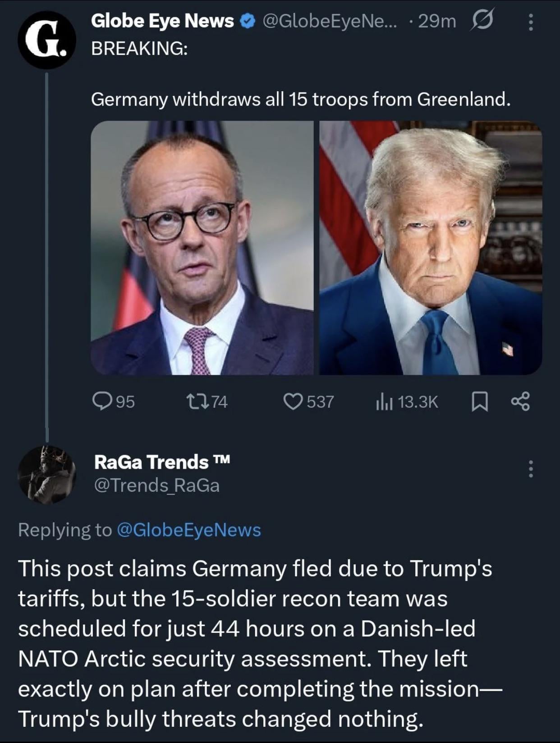
Task: Open RaGa Trends profile picture
Action: pos(46,475)
